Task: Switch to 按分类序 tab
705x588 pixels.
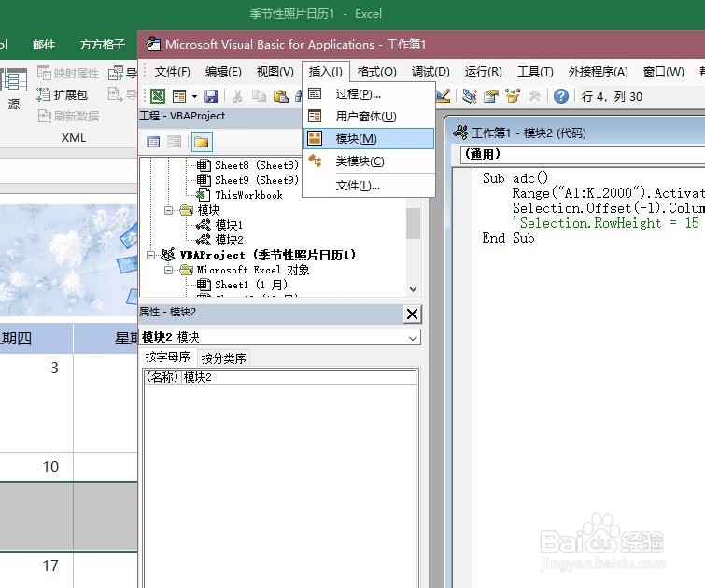Action: 224,358
